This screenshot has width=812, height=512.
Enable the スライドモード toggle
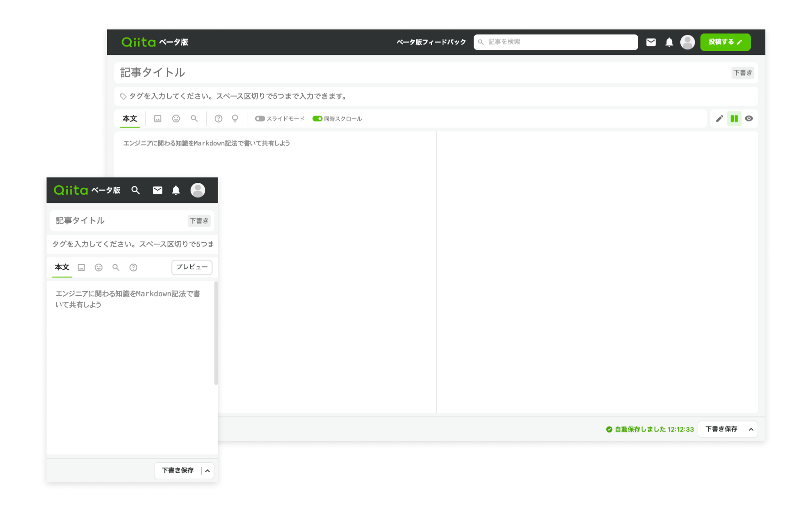pyautogui.click(x=260, y=118)
